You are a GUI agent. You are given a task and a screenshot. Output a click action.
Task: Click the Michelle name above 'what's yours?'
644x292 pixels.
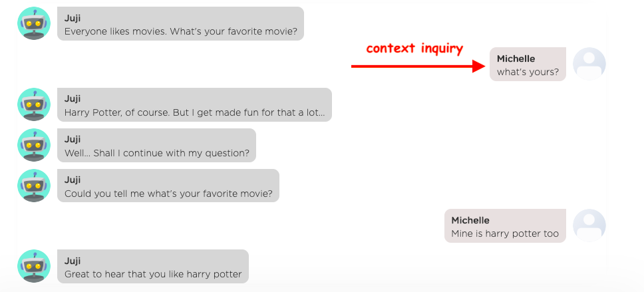(516, 59)
